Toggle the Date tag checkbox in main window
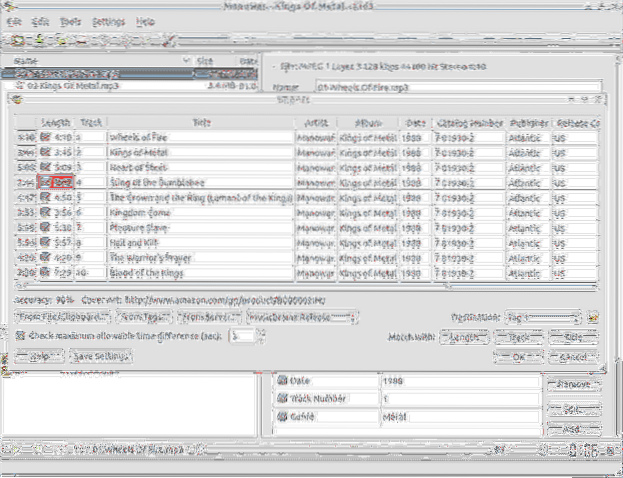Screen dimensions: 623x478 click(x=282, y=381)
